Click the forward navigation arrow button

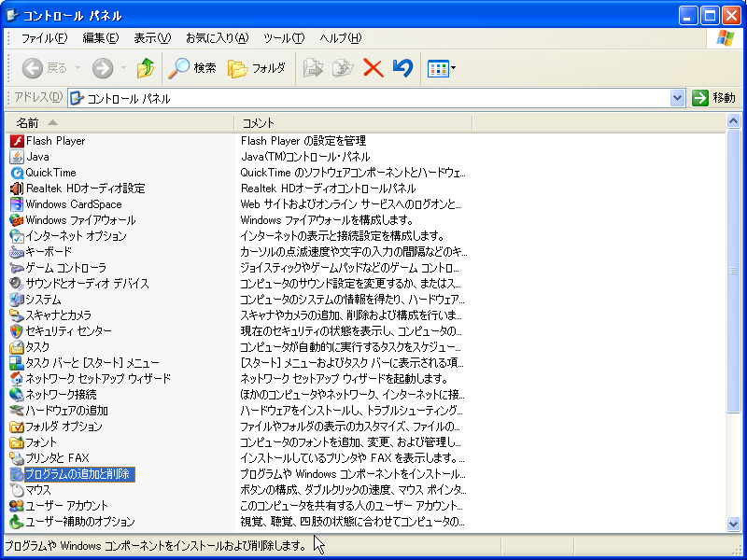pyautogui.click(x=103, y=68)
